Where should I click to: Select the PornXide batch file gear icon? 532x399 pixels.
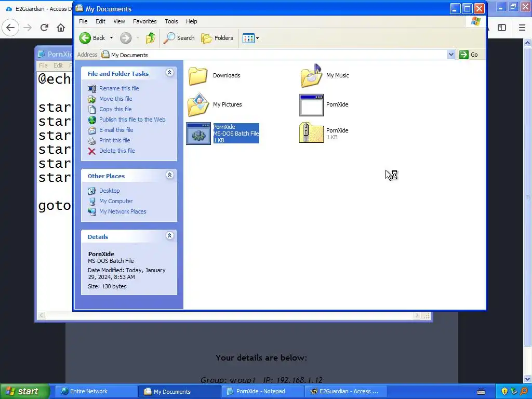pyautogui.click(x=198, y=134)
